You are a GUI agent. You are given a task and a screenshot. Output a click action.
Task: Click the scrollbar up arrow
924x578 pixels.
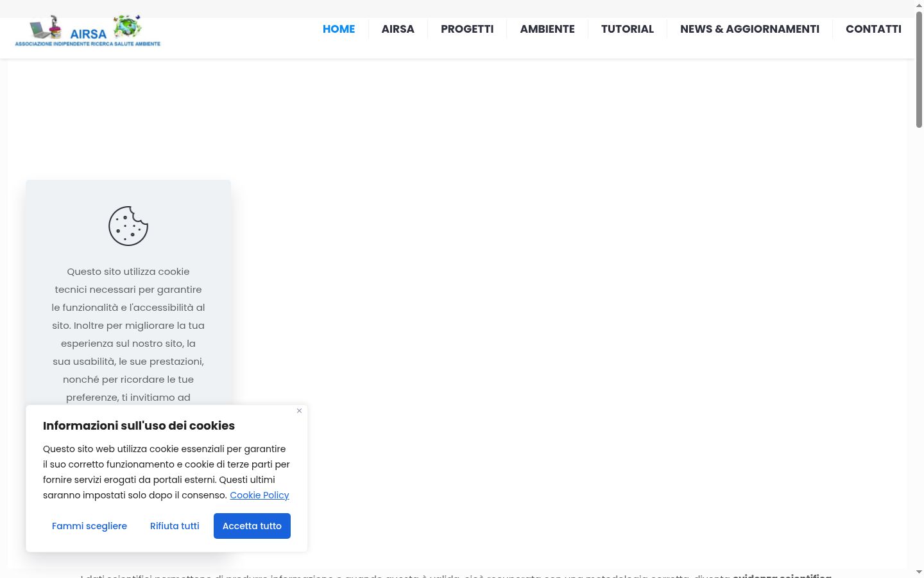(x=919, y=5)
